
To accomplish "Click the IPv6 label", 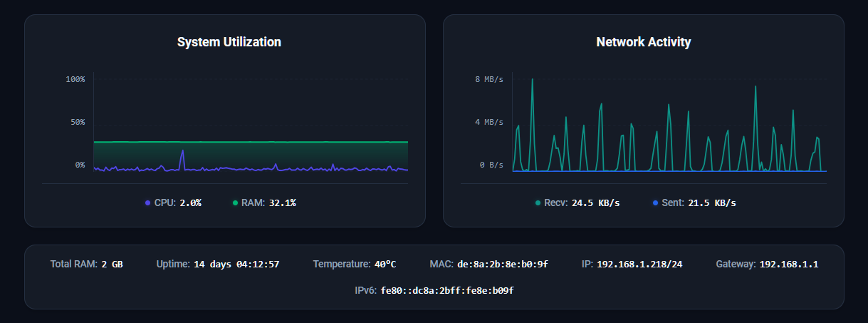I will (366, 291).
